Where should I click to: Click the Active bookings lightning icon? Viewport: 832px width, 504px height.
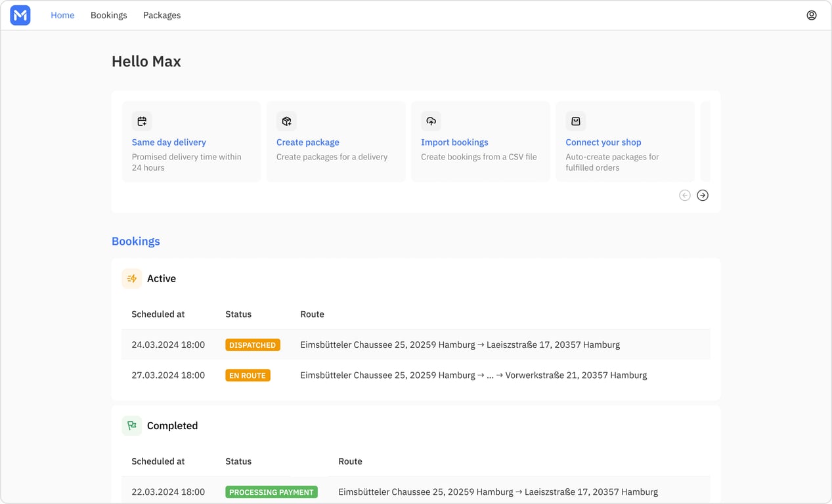click(x=132, y=278)
